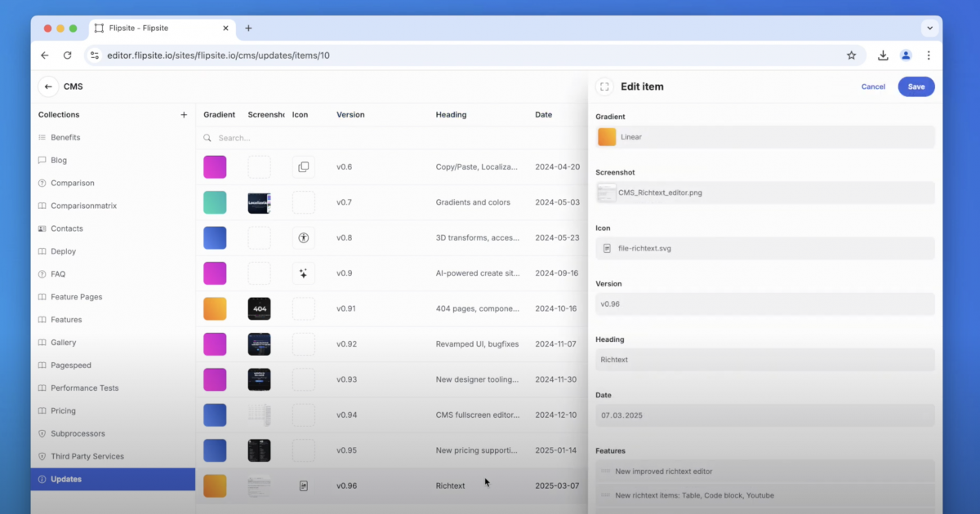Select the Feature Pages collection

click(113, 297)
